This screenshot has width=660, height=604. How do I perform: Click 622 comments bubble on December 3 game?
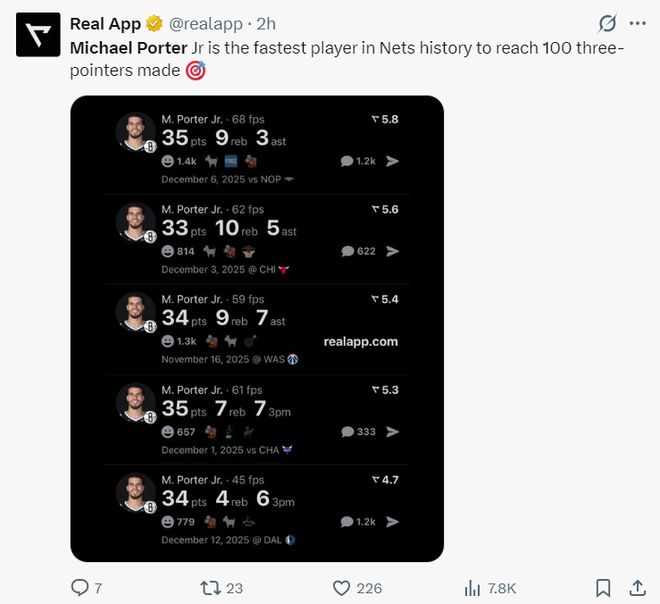pos(359,251)
